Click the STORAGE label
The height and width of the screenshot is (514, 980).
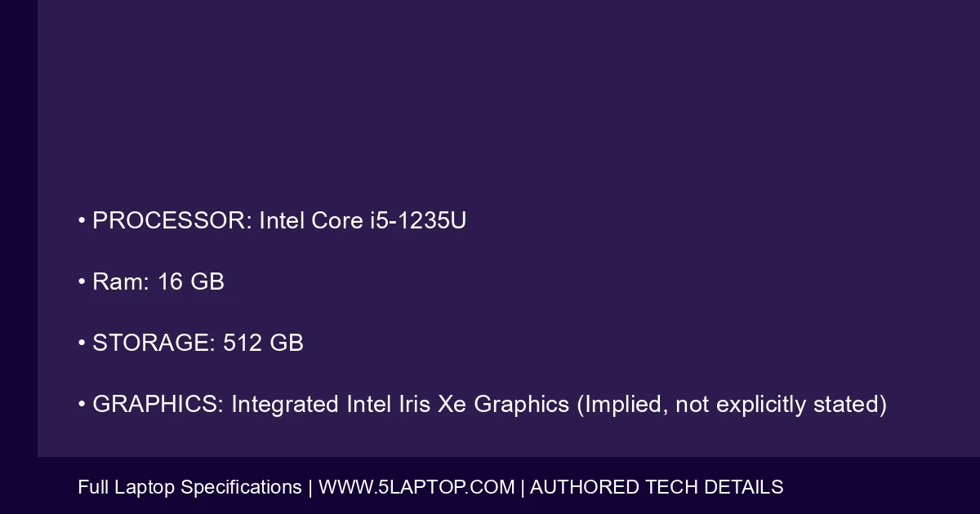(154, 343)
